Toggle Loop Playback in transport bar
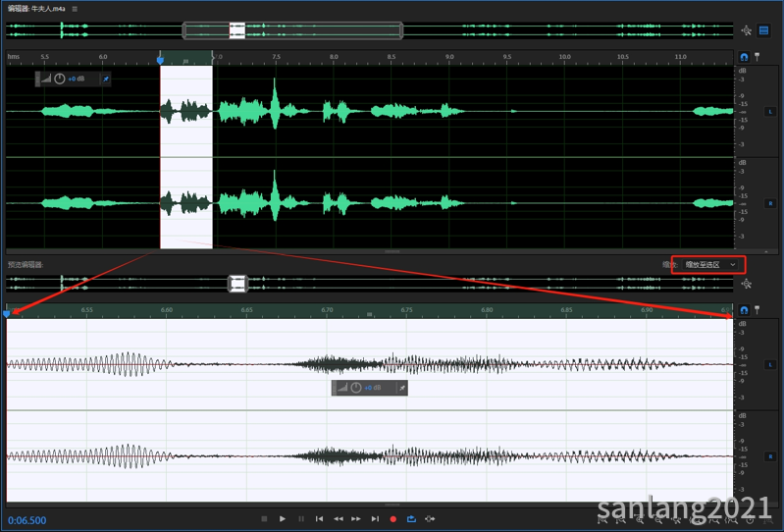 412,518
